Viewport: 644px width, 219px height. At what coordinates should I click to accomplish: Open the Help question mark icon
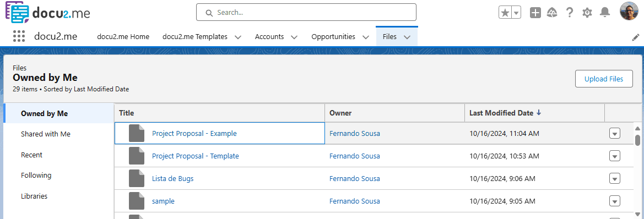tap(569, 13)
